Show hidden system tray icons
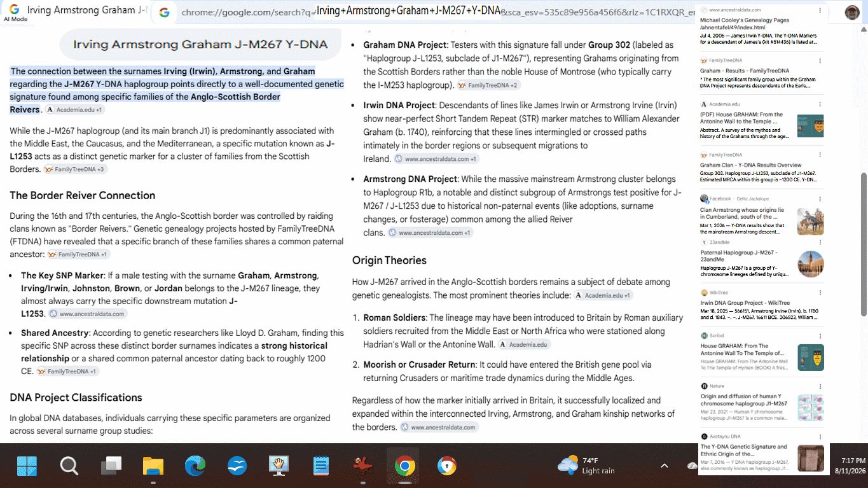The image size is (868, 488). coord(665,466)
